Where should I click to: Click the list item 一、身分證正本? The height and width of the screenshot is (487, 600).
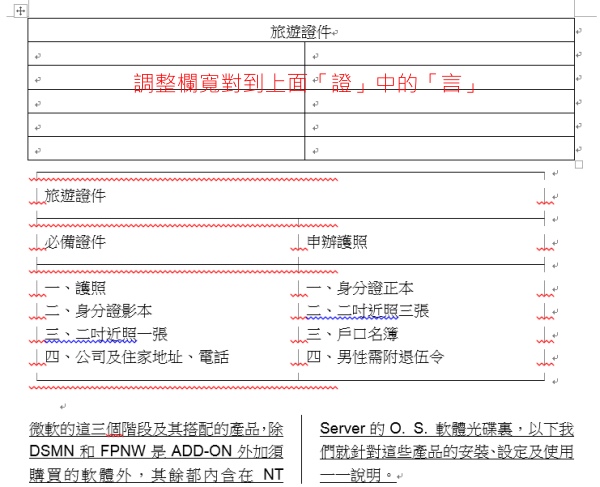point(360,288)
